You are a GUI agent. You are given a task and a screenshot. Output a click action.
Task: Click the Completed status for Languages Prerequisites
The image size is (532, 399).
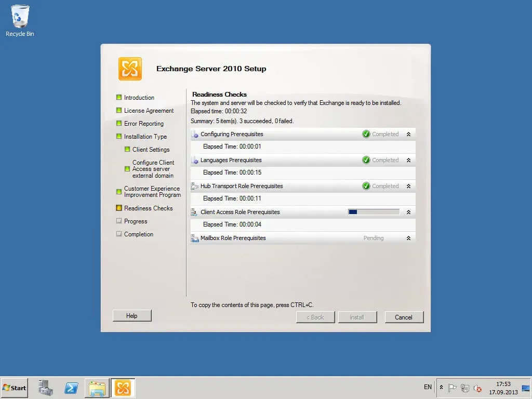(385, 160)
